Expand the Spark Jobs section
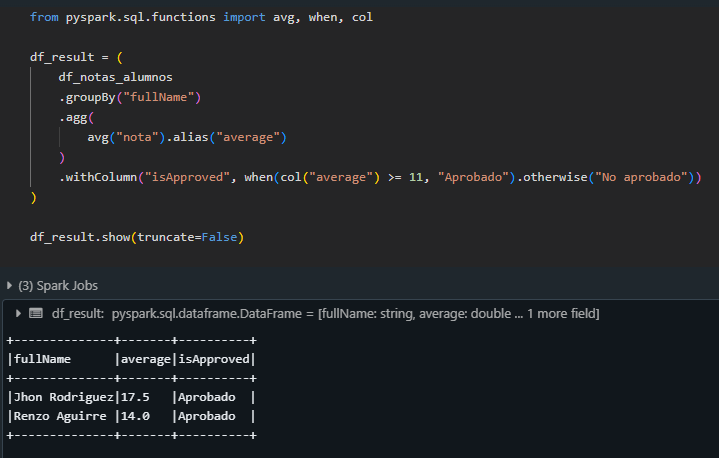This screenshot has width=719, height=458. [x=9, y=286]
